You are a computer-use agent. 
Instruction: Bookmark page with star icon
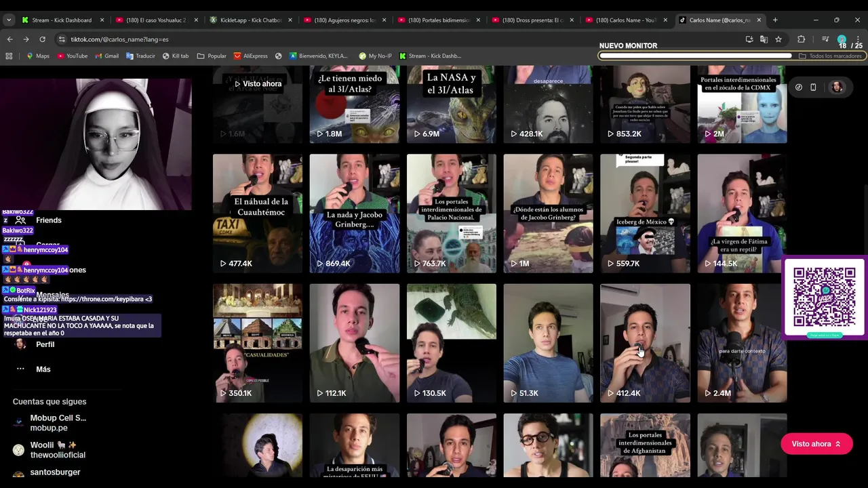pyautogui.click(x=778, y=39)
